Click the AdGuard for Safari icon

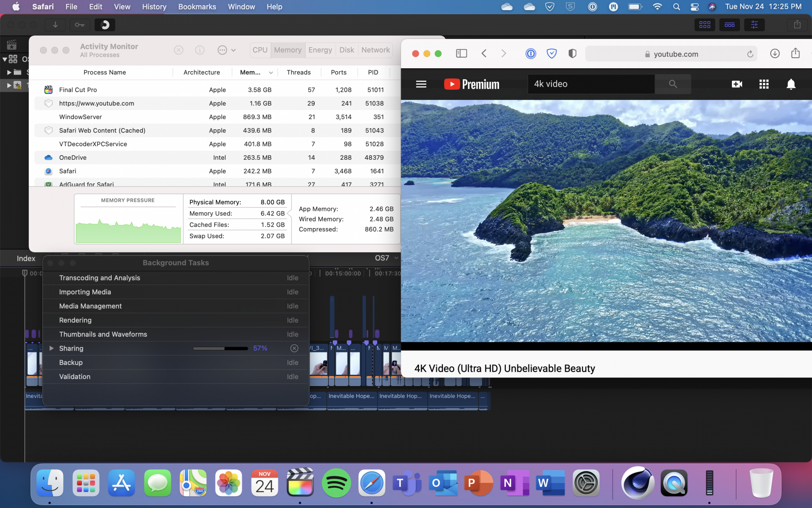[49, 185]
